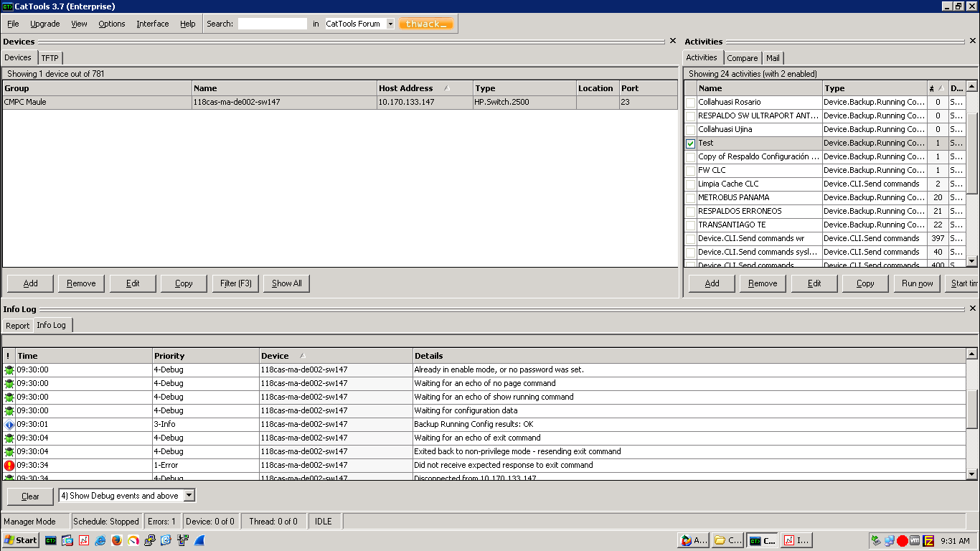Check the TRANSANTIAGO TE activity checkbox
This screenshot has width=980, height=551.
click(690, 225)
